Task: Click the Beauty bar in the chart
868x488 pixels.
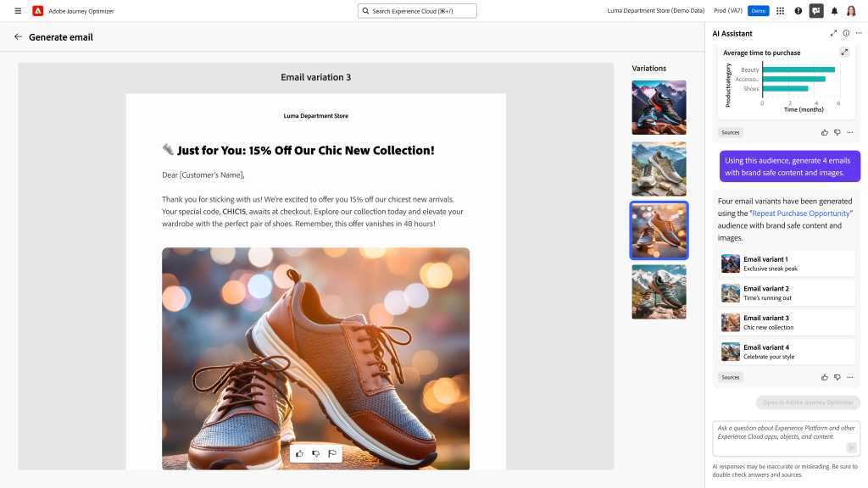Action: [798, 69]
